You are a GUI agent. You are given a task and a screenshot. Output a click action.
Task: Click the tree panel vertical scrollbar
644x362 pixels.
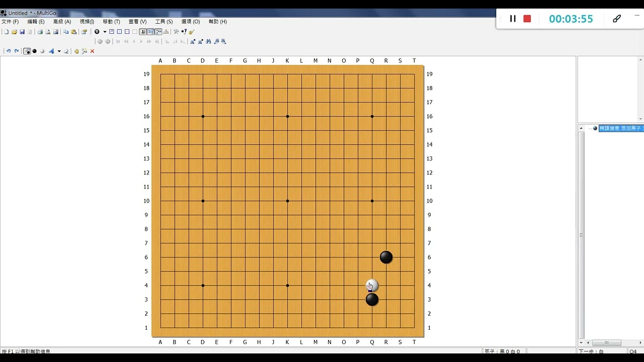click(581, 235)
